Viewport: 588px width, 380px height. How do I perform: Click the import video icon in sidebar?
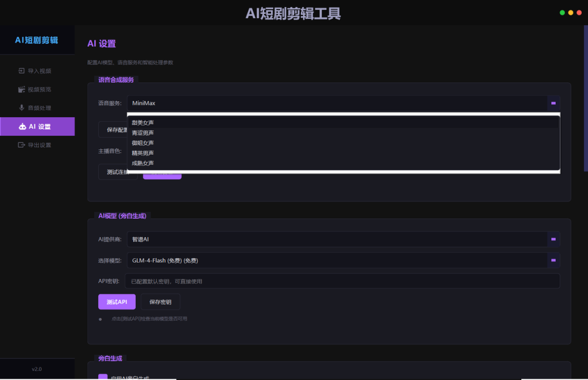tap(21, 71)
